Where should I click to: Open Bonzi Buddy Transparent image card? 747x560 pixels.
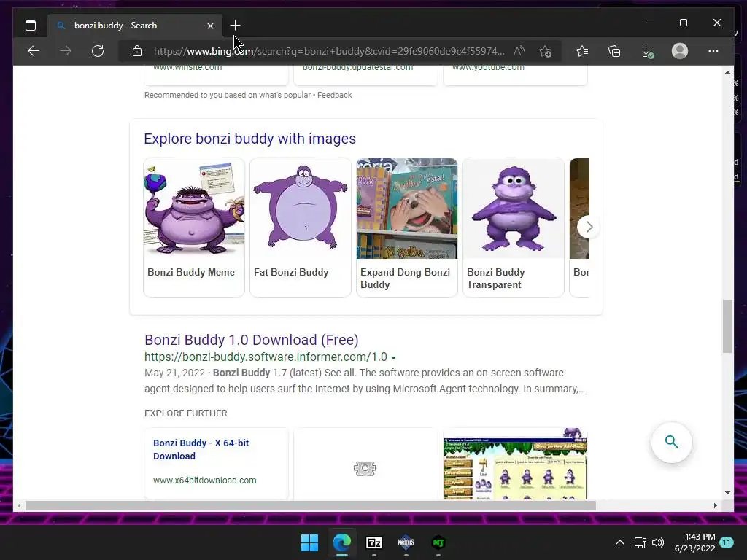click(x=514, y=227)
